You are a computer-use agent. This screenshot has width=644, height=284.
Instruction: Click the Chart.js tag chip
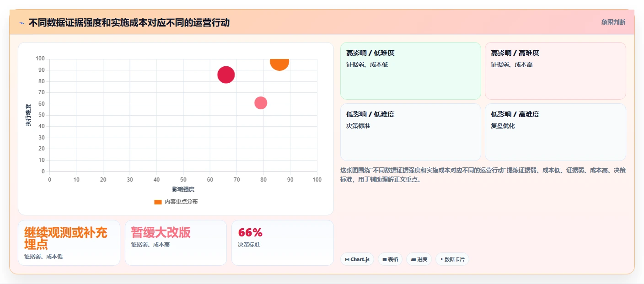click(x=357, y=259)
